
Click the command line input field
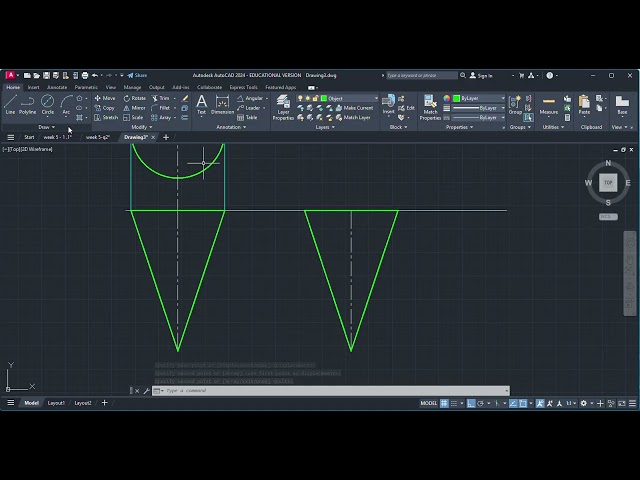click(x=331, y=391)
